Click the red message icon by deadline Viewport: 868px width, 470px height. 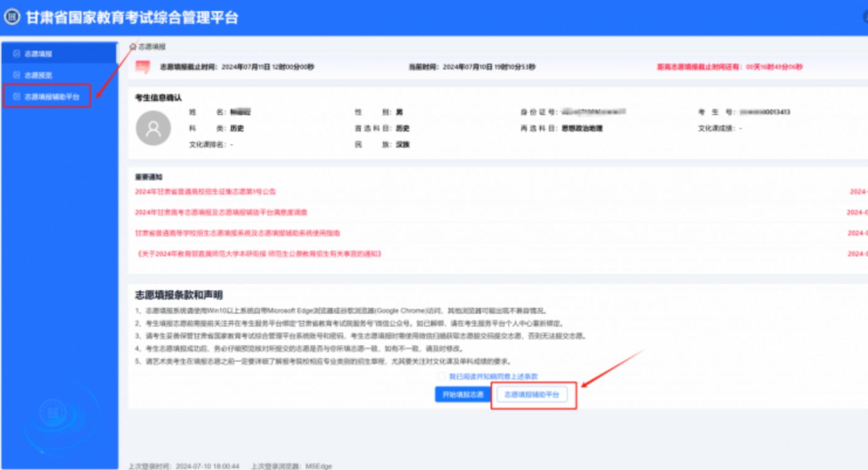[142, 67]
